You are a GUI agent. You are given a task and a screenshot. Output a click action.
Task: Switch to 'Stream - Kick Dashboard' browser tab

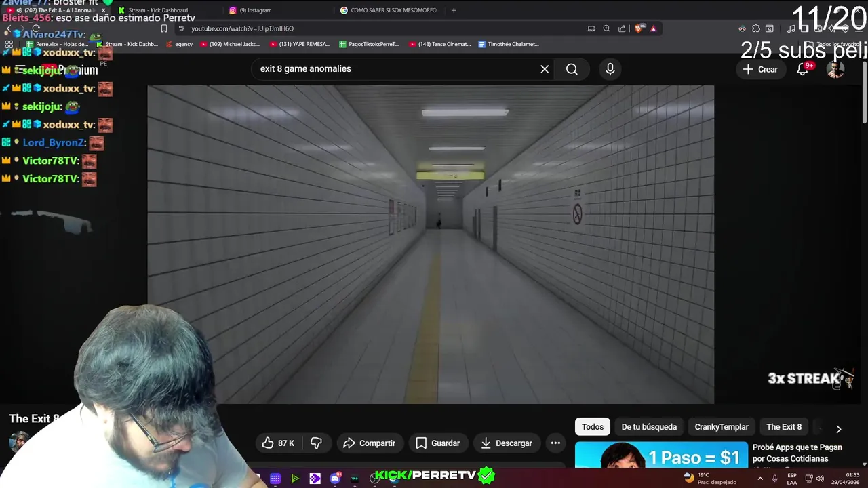tap(158, 10)
